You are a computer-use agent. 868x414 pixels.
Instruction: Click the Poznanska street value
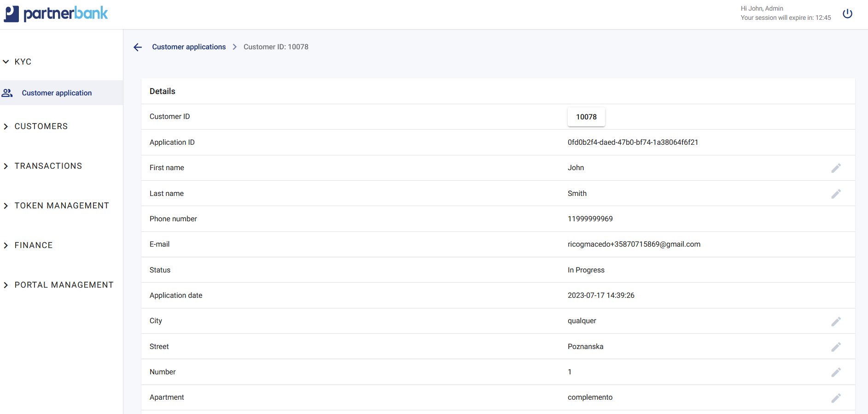point(585,347)
